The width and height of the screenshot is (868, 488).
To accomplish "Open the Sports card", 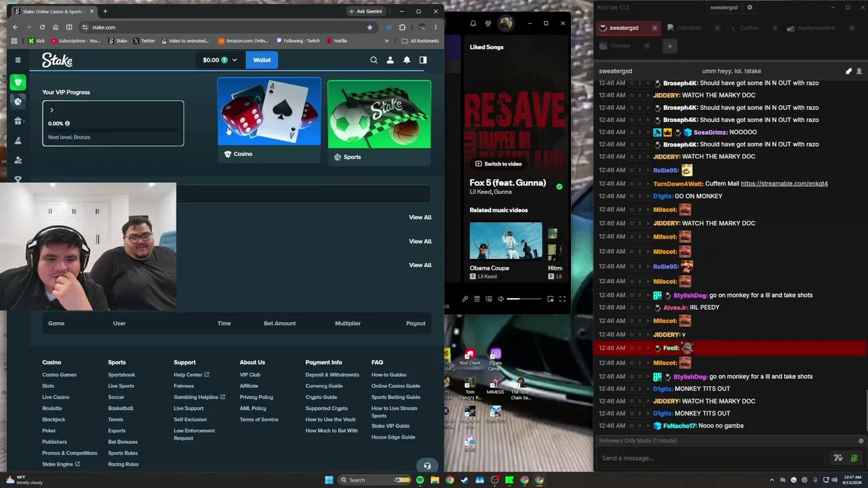I will click(379, 123).
